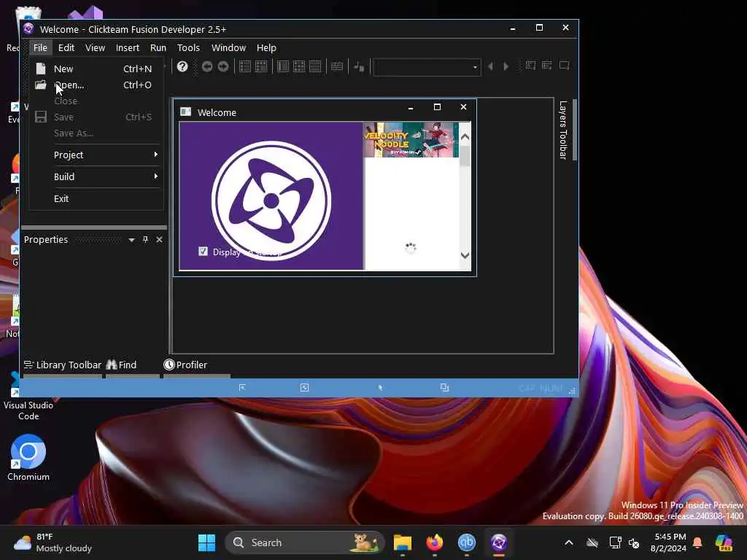Click the Windows Start button

tap(206, 542)
